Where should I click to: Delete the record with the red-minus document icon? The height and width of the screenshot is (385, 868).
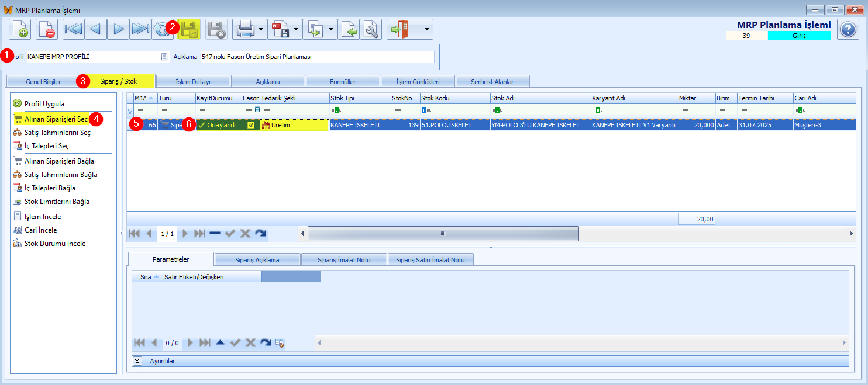point(47,29)
